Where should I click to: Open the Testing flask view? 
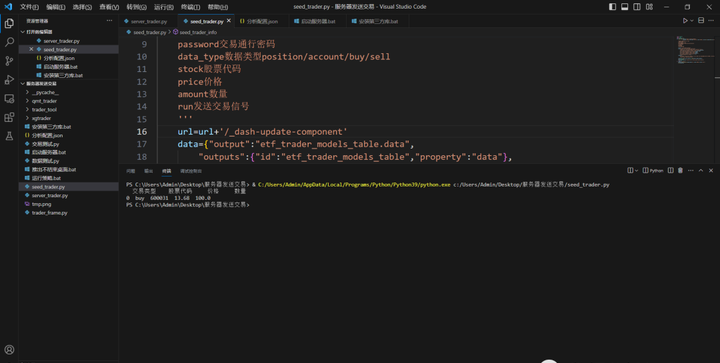tap(9, 136)
